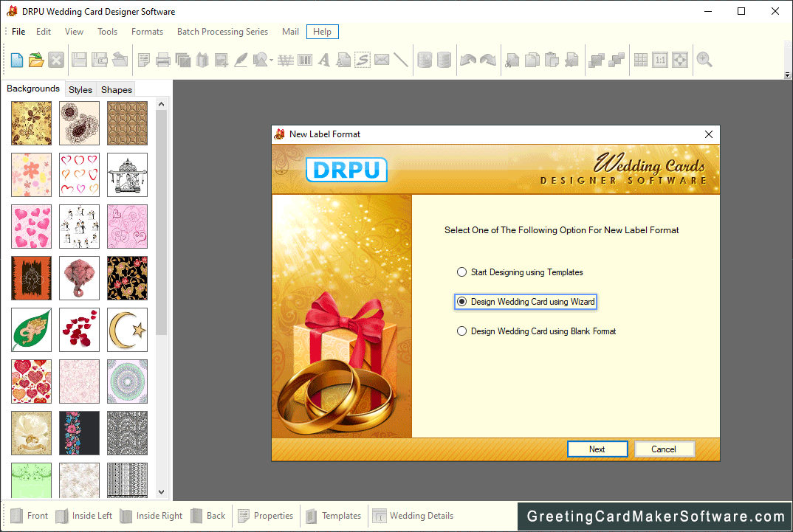Image resolution: width=793 pixels, height=532 pixels.
Task: Click the insert image icon with plus
Action: pos(222,60)
